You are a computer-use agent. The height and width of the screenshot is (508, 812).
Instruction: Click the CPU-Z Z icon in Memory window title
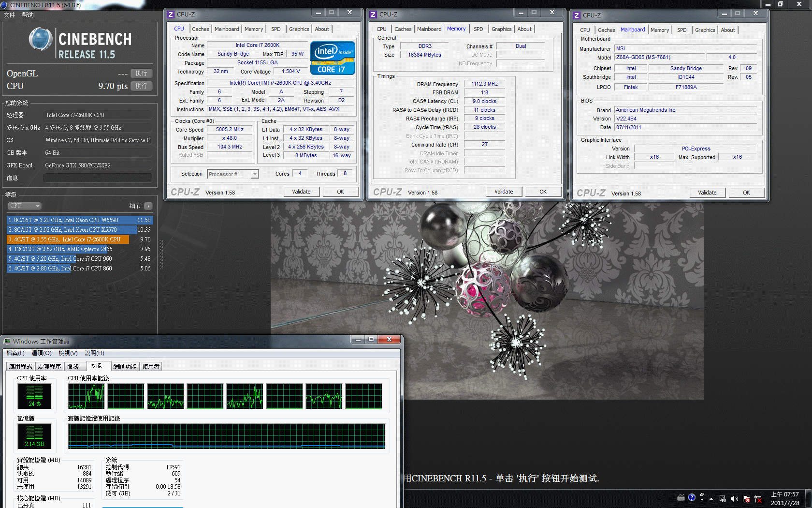click(x=373, y=15)
